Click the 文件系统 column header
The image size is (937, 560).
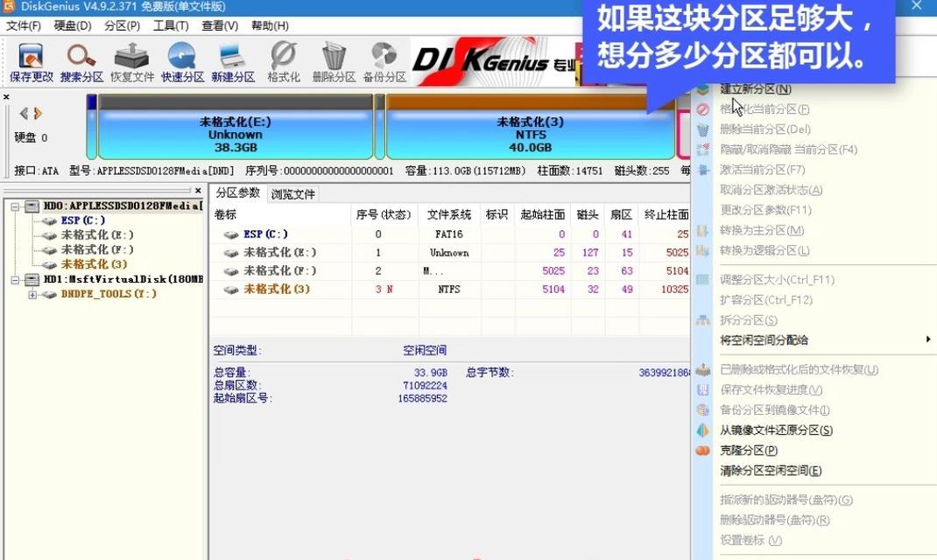tap(448, 214)
